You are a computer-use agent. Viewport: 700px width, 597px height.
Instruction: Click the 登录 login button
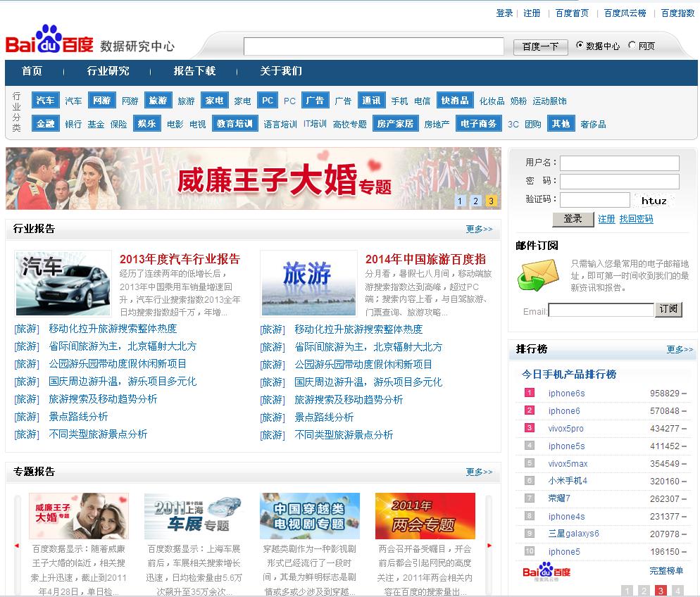[x=573, y=219]
